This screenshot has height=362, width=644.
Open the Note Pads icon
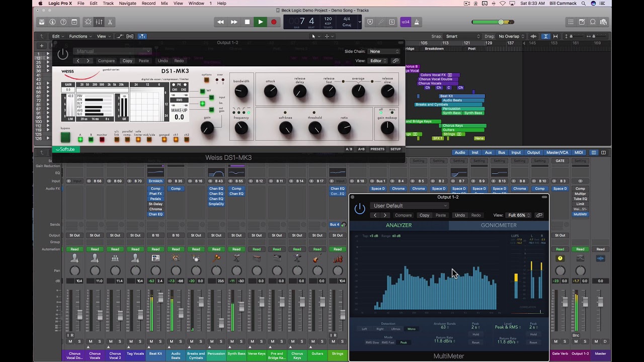tap(582, 22)
